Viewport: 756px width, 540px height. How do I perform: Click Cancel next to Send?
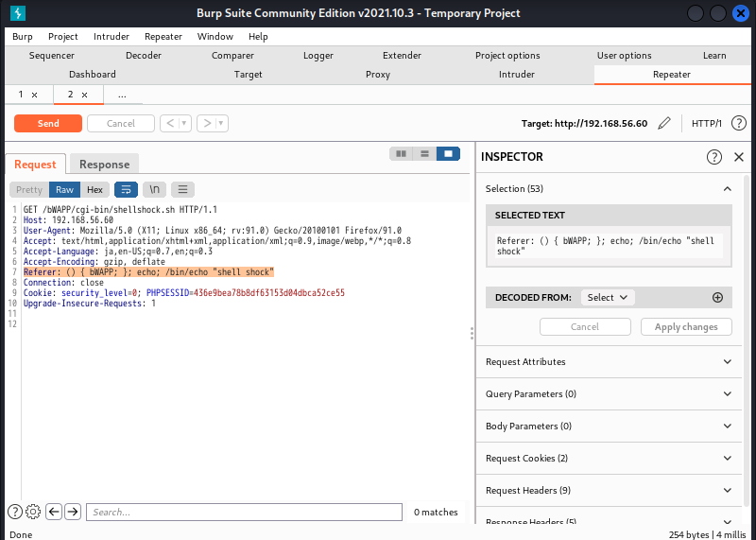click(x=121, y=124)
